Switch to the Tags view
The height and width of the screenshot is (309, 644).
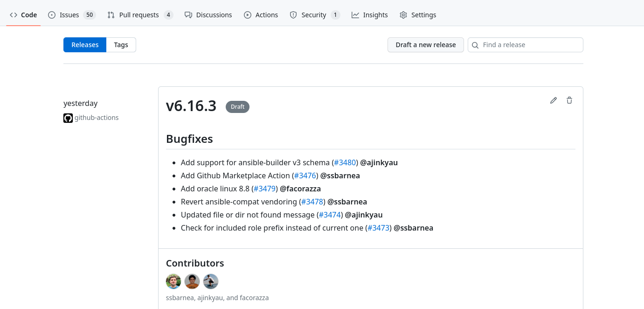click(121, 45)
